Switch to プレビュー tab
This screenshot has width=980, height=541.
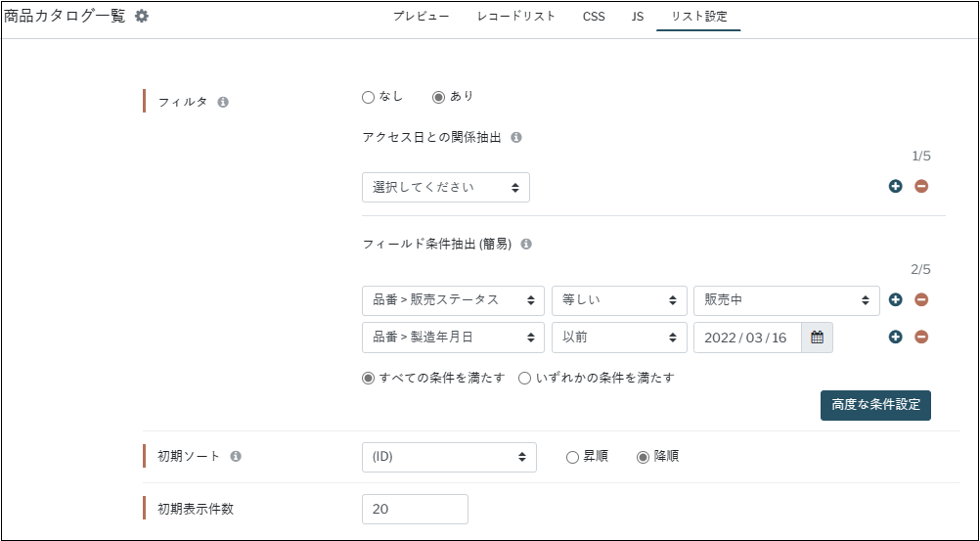coord(421,17)
